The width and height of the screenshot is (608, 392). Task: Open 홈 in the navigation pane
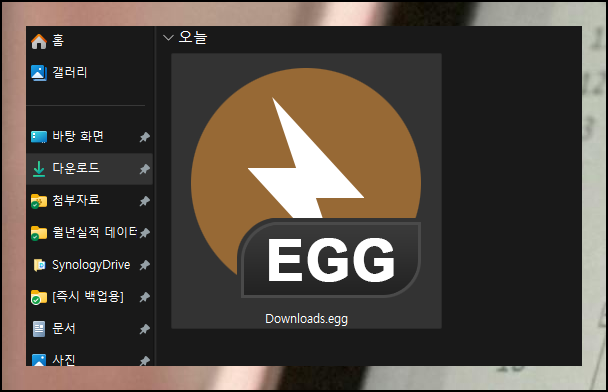(58, 40)
